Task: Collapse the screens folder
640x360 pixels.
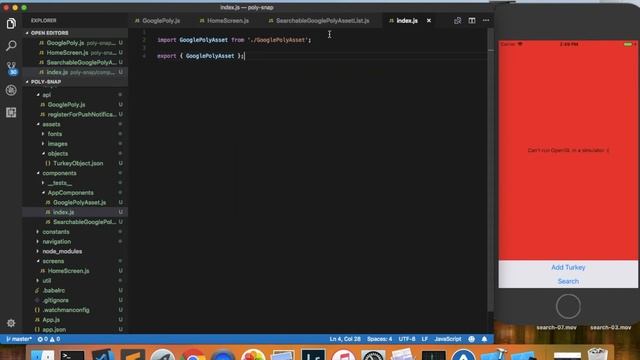Action: coord(53,261)
